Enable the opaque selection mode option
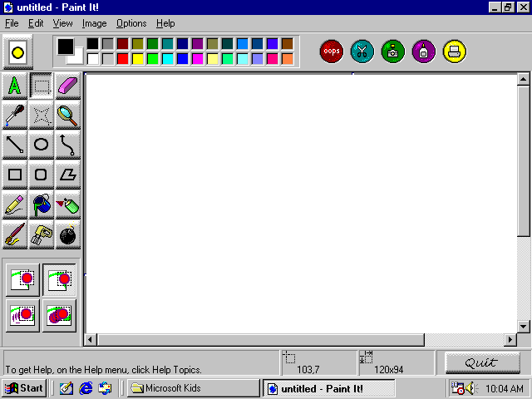532x399 pixels. 23,279
